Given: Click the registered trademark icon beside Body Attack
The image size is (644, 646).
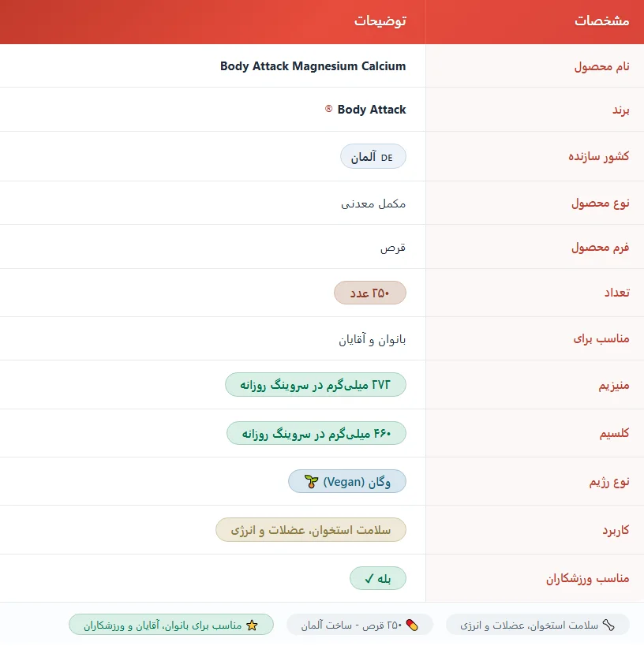Looking at the screenshot, I should coord(328,109).
